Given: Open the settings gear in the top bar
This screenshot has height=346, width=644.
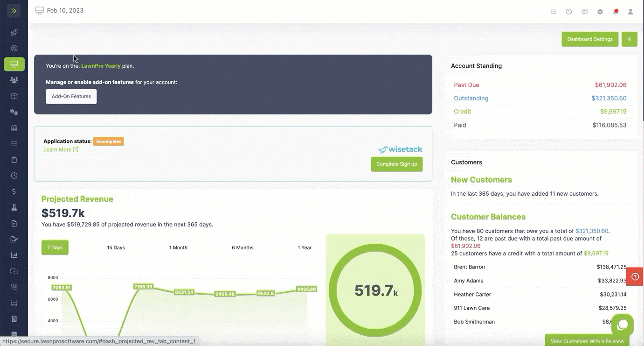Looking at the screenshot, I should 600,12.
